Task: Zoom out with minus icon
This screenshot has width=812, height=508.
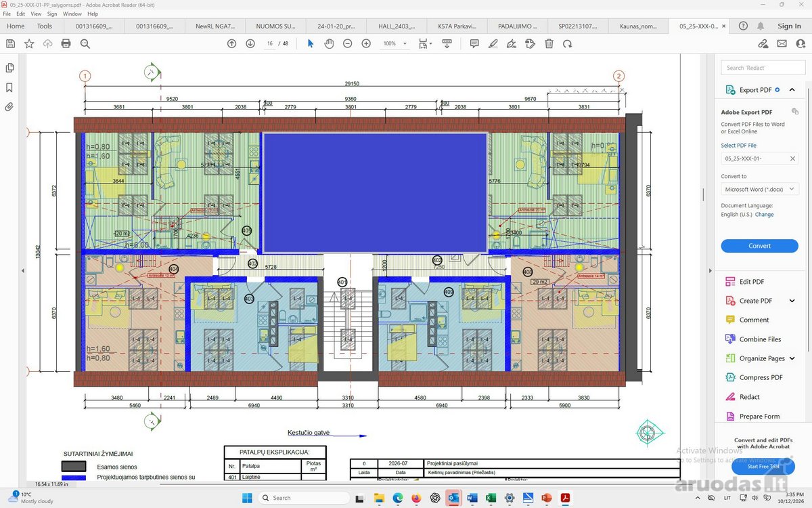Action: 347,43
